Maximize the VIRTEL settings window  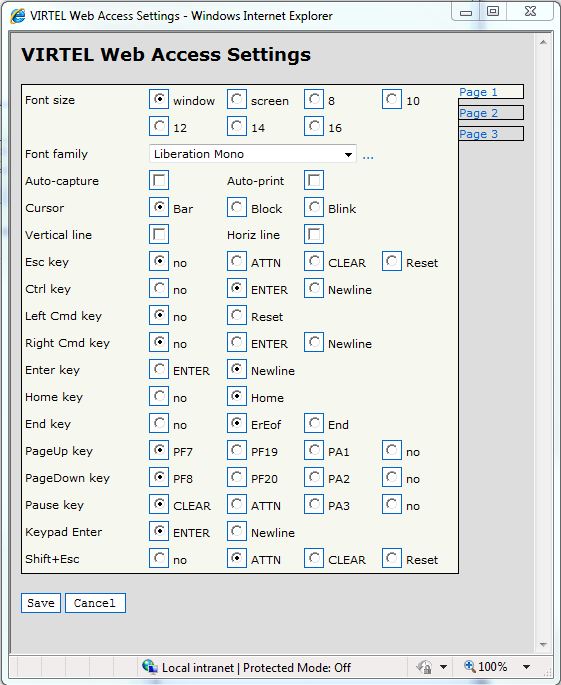click(x=493, y=12)
